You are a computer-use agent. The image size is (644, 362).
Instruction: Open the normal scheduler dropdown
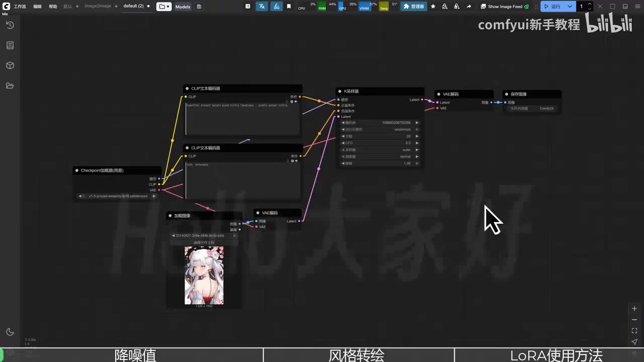pos(380,156)
